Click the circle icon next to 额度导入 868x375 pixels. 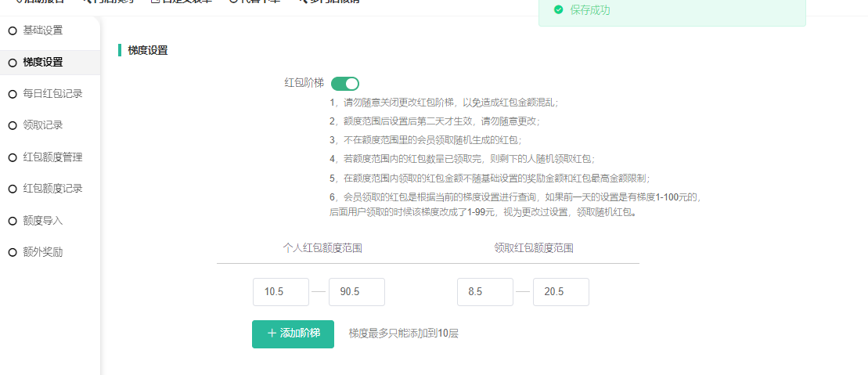tap(13, 221)
